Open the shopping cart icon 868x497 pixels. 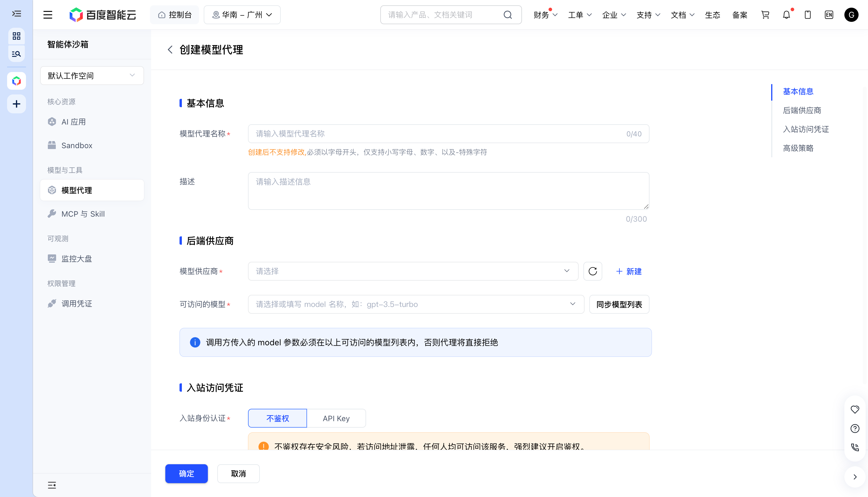765,15
